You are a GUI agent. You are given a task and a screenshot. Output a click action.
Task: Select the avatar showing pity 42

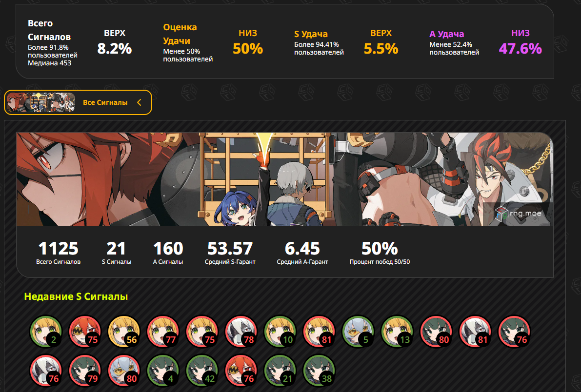coord(202,371)
